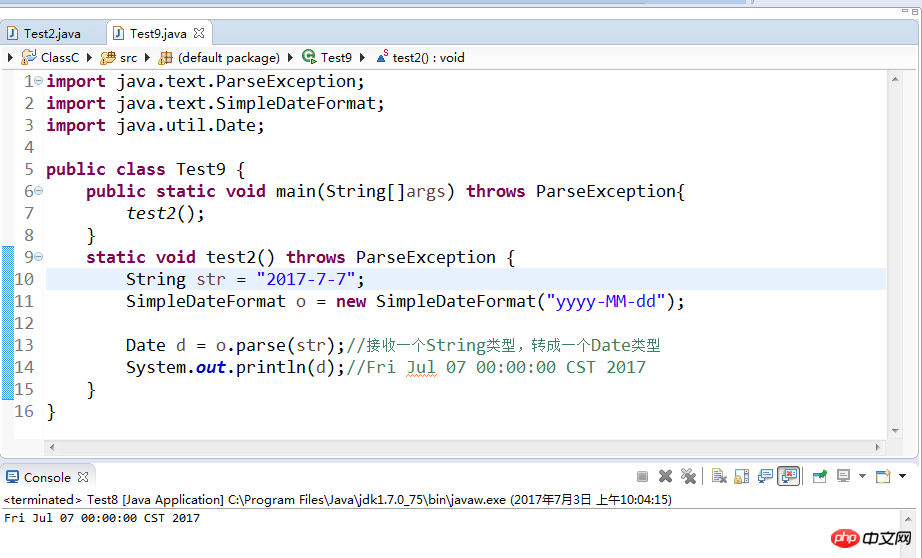This screenshot has width=922, height=558.
Task: Open the Display Selected Console dropdown arrow
Action: [862, 476]
